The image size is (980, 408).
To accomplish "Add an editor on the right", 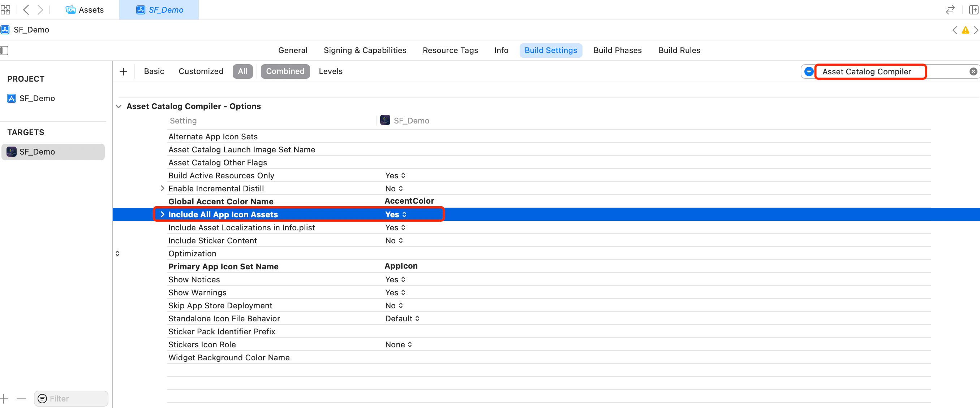I will click(x=973, y=10).
